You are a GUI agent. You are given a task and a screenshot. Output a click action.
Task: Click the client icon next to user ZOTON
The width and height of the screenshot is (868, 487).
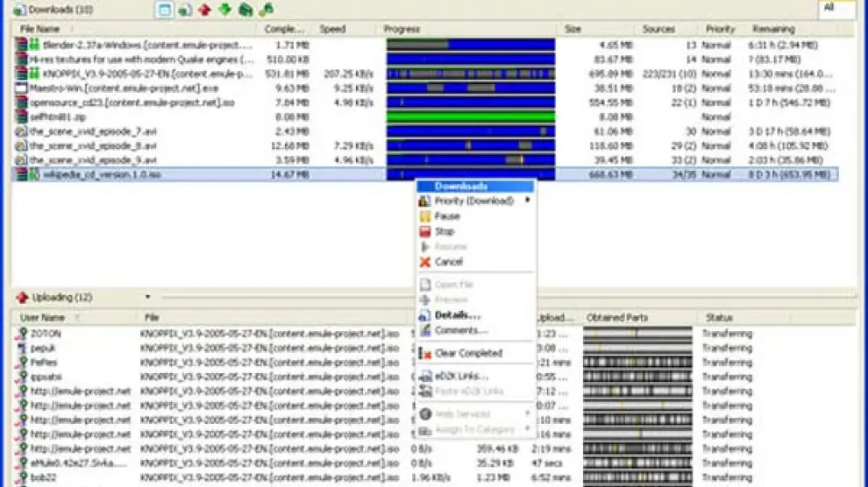(x=22, y=334)
